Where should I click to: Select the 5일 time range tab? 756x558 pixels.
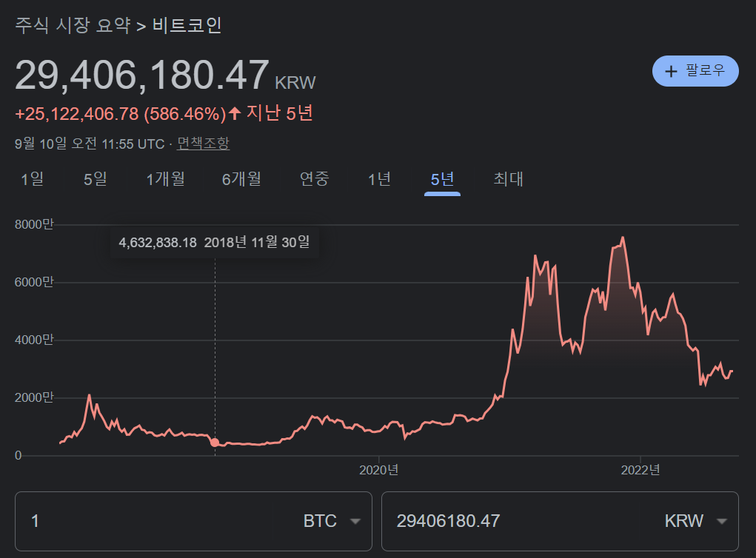96,179
